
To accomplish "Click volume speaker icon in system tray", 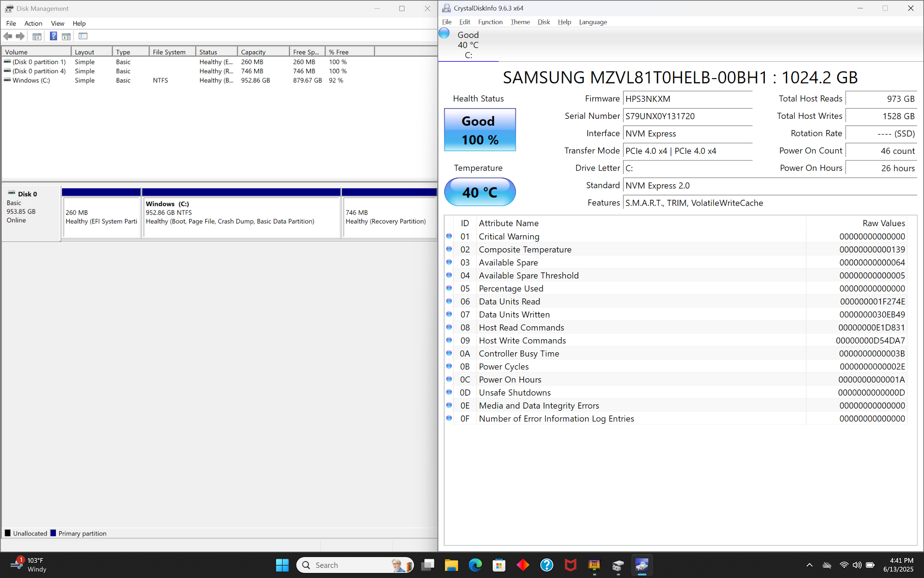I will tap(857, 565).
